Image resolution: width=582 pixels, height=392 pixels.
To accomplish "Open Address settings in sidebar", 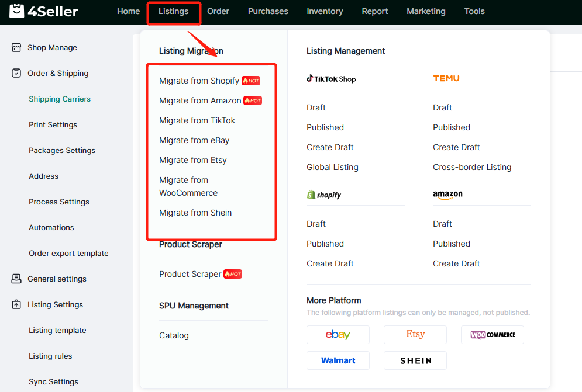I will point(44,176).
